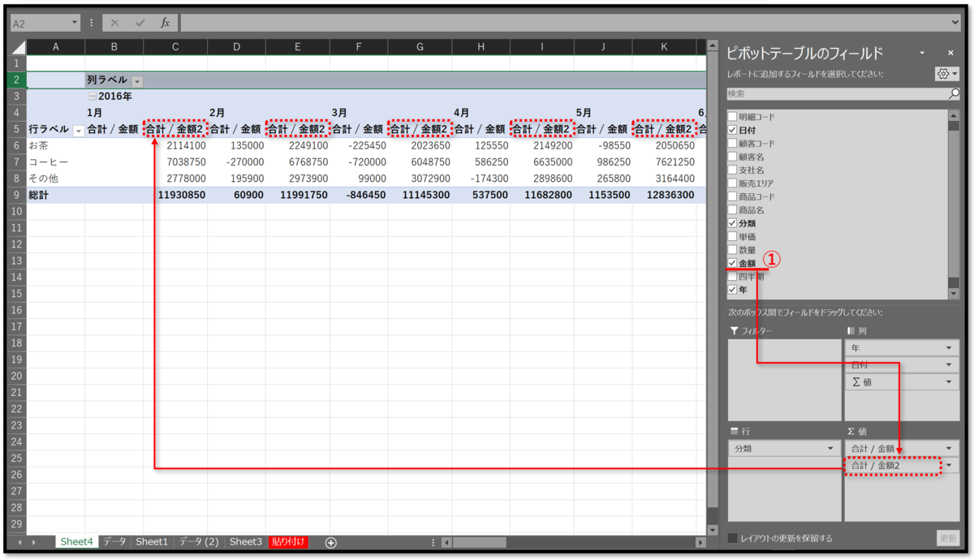Click the horizontal scrollbar right arrow
The width and height of the screenshot is (974, 560).
[x=701, y=542]
